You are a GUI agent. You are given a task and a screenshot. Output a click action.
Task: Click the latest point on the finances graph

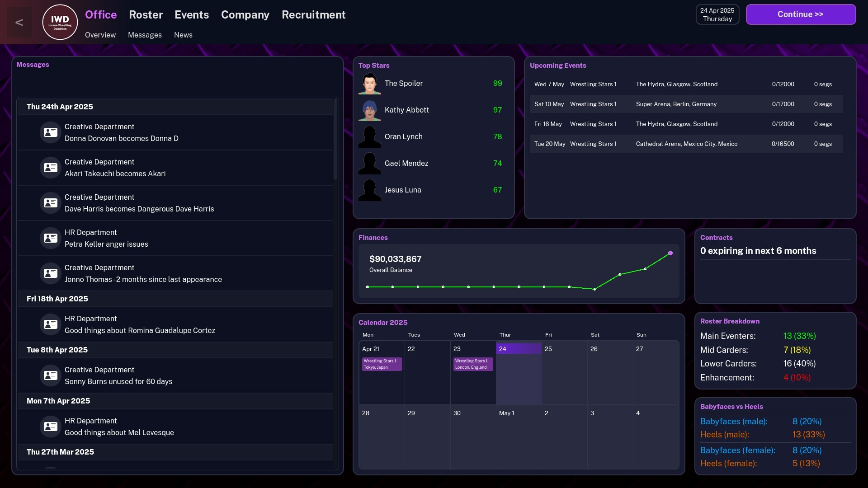pyautogui.click(x=670, y=253)
